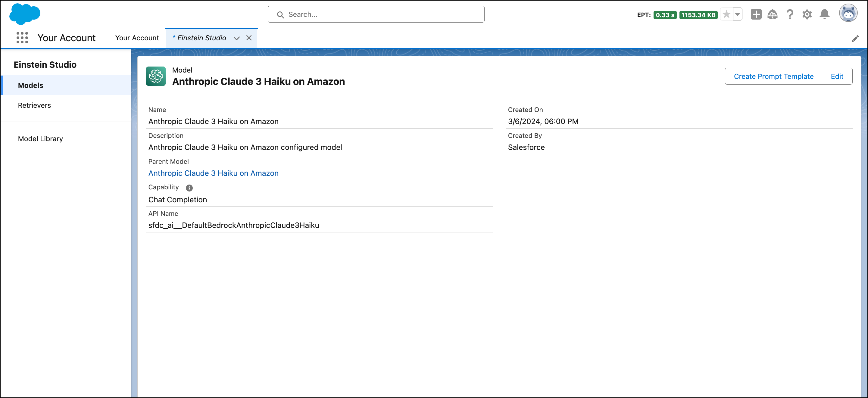The height and width of the screenshot is (398, 868).
Task: Open the help question mark icon
Action: click(x=790, y=14)
